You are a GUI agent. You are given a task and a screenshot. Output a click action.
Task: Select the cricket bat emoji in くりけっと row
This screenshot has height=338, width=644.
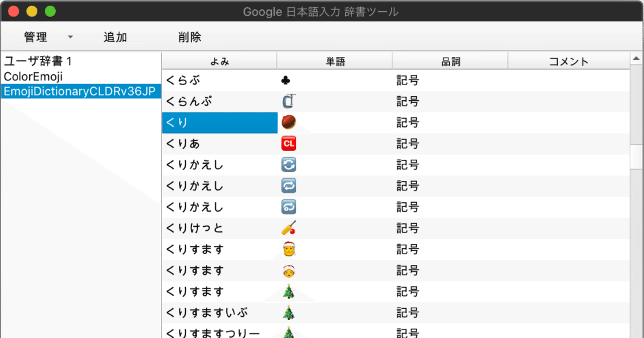[288, 228]
